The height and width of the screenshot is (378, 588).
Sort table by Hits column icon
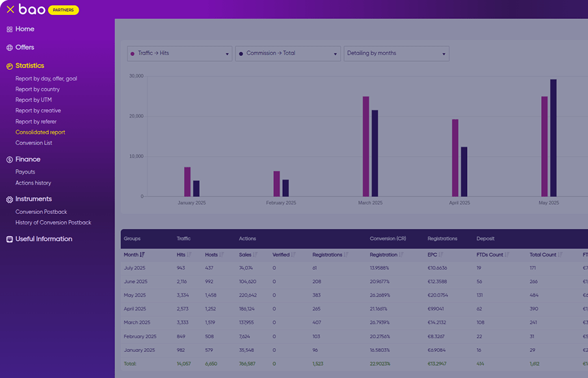coord(189,255)
